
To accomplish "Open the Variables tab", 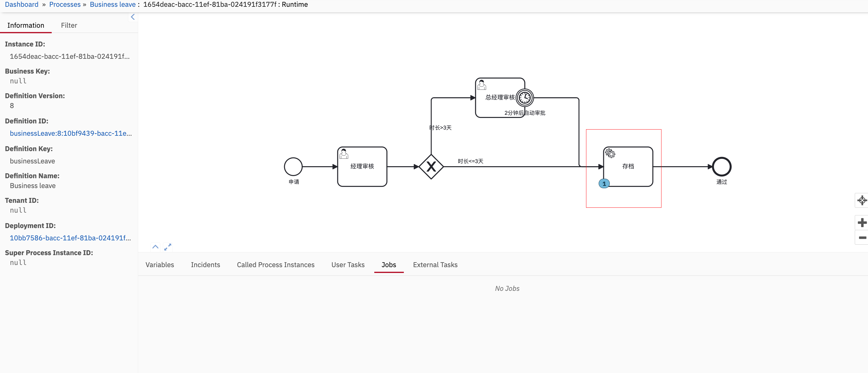I will pyautogui.click(x=159, y=265).
